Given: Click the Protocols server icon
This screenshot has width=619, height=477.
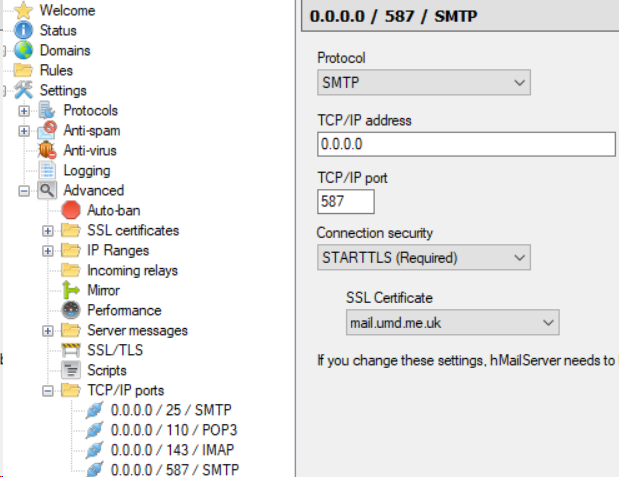Looking at the screenshot, I should coord(47,110).
